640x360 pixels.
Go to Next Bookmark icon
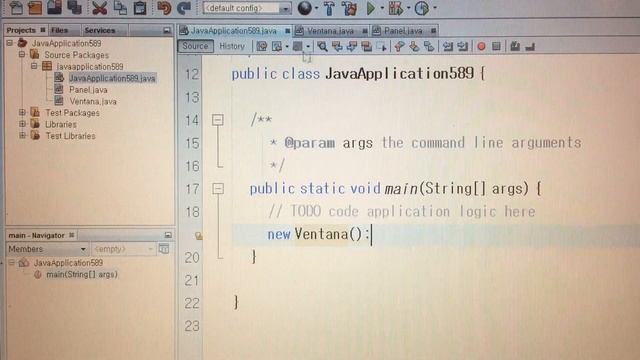pyautogui.click(x=414, y=47)
